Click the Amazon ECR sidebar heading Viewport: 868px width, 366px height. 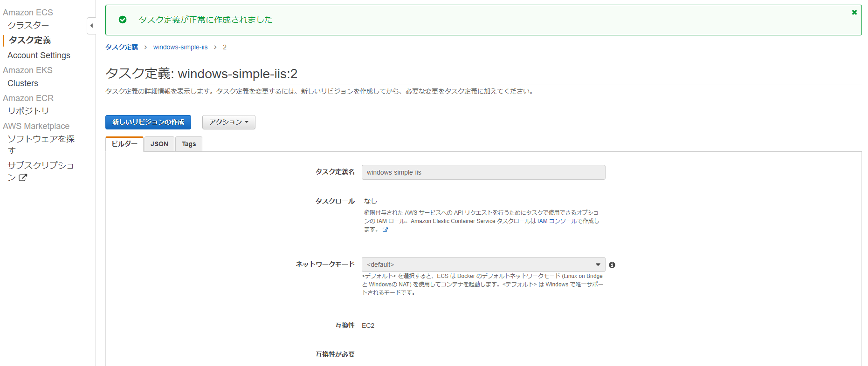pyautogui.click(x=28, y=98)
